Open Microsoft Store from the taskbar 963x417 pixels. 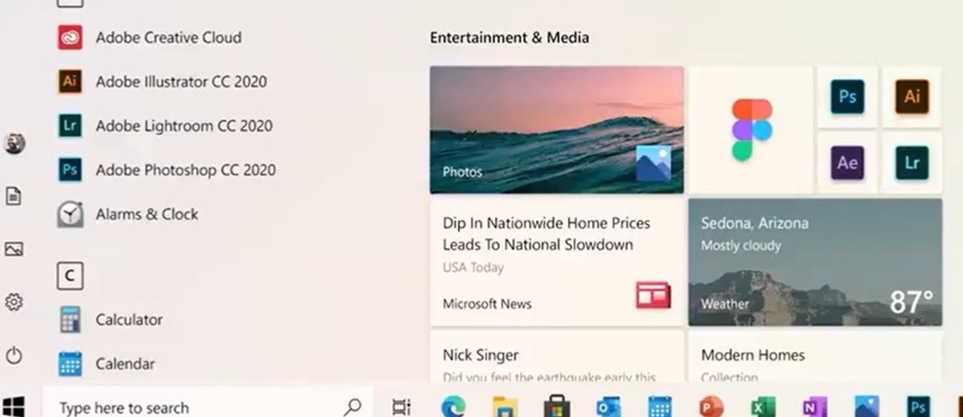click(557, 407)
